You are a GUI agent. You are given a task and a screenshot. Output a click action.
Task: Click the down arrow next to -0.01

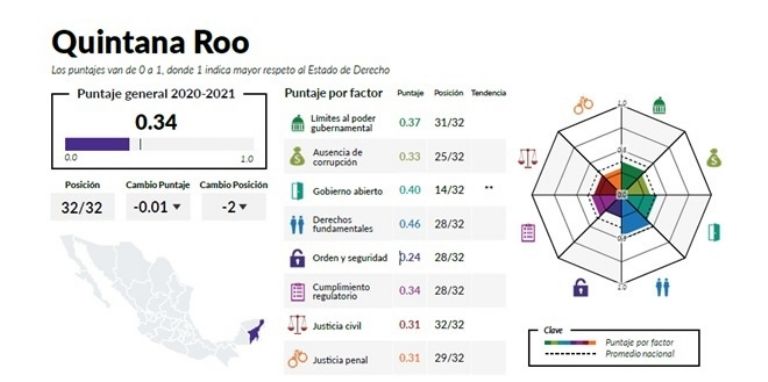177,207
